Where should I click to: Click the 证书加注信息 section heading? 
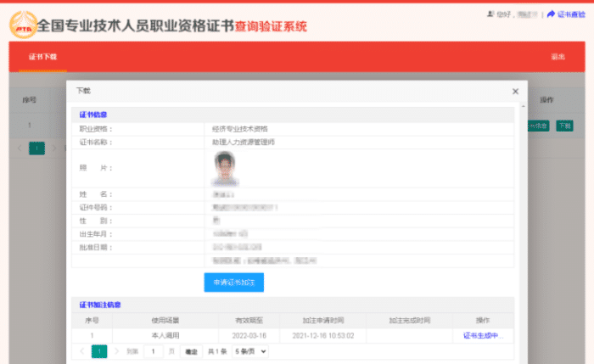(x=100, y=305)
